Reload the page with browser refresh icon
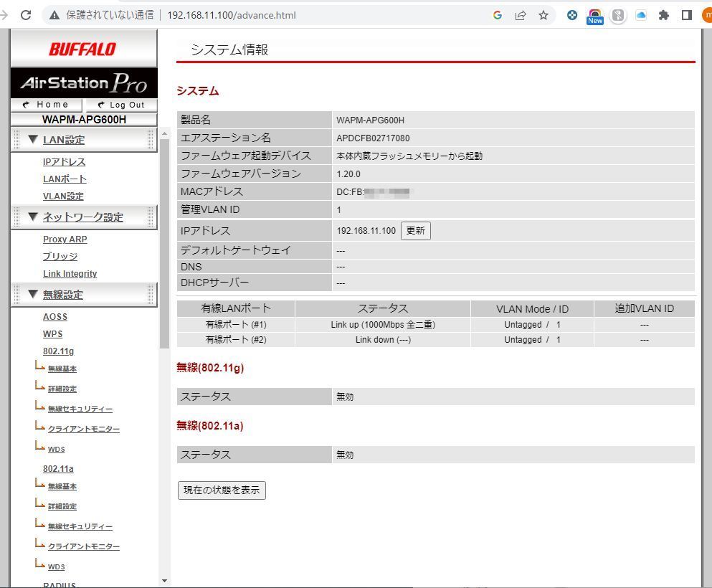The image size is (712, 588). pyautogui.click(x=26, y=15)
